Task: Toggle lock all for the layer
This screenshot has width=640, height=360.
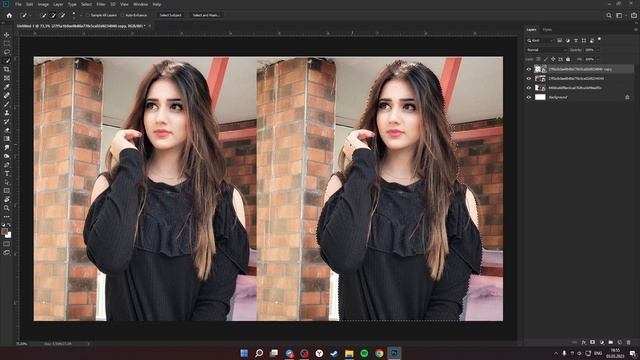Action: (568, 59)
